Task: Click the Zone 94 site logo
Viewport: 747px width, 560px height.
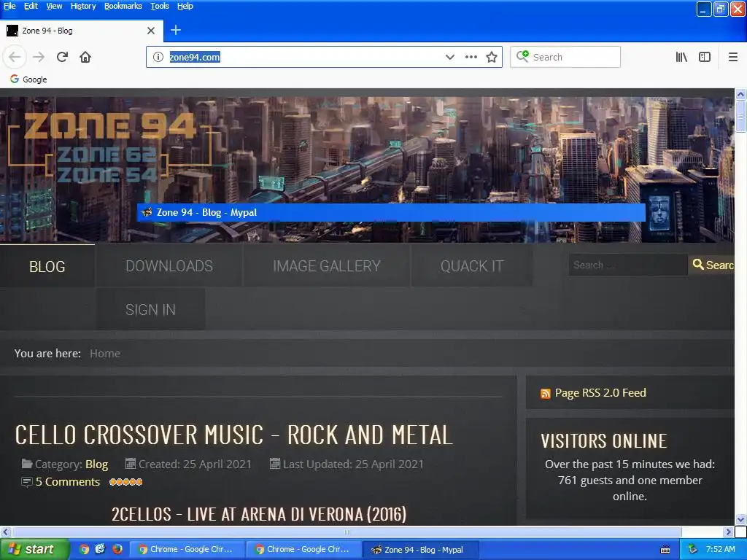Action: click(x=109, y=147)
